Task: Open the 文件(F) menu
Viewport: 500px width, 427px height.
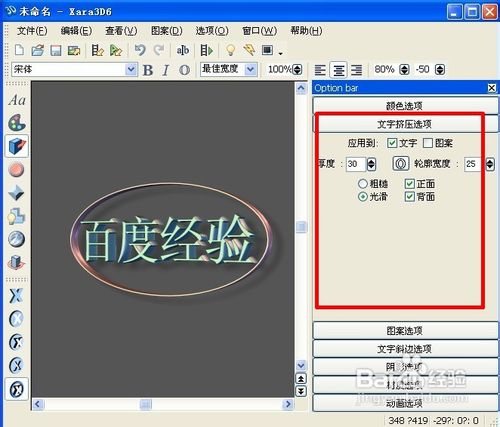Action: coord(32,31)
